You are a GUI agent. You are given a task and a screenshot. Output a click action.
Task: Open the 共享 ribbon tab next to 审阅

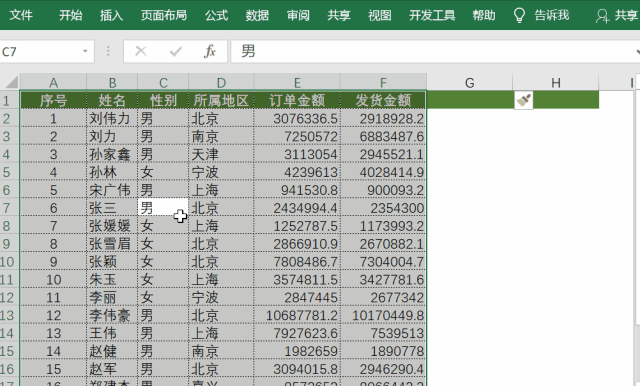tap(339, 16)
